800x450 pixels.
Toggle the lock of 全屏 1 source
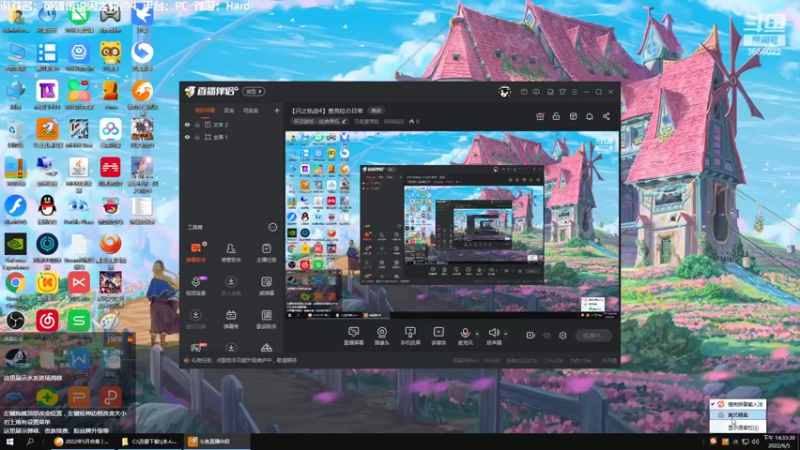(197, 137)
